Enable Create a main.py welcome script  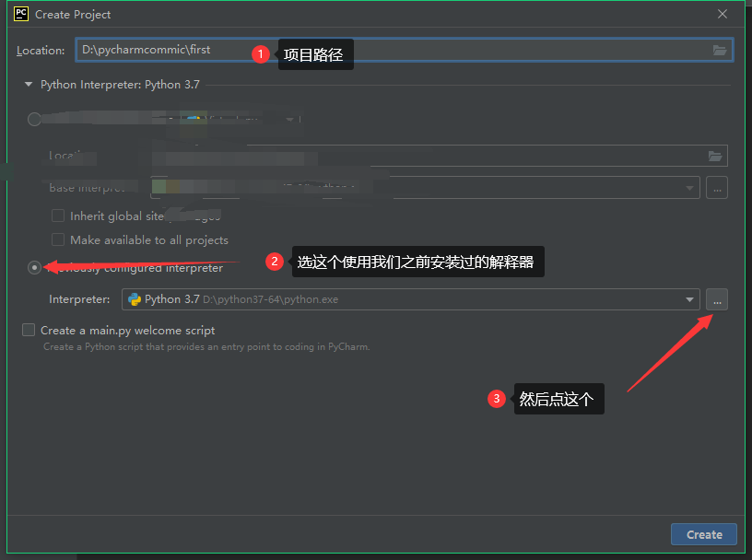click(x=29, y=330)
